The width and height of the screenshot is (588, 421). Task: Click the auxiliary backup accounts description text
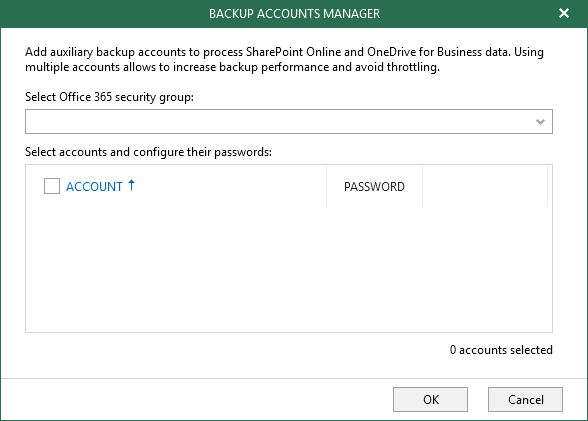284,59
